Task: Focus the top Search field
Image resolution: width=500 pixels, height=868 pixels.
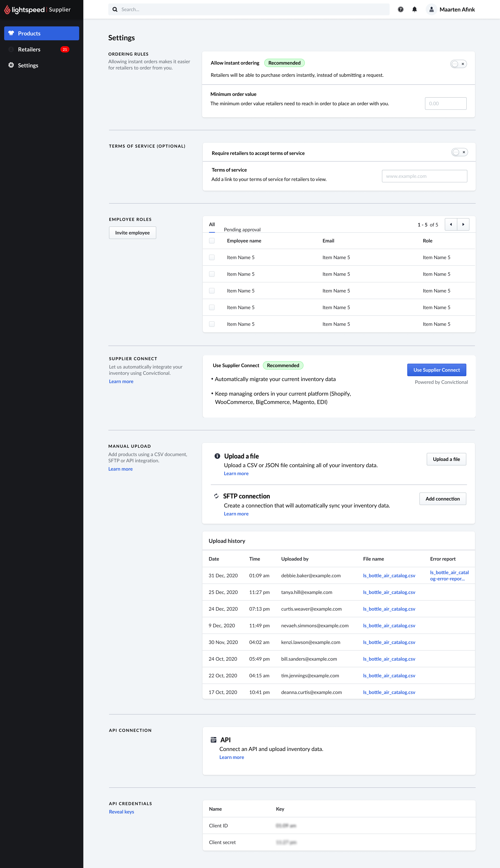Action: pos(249,10)
